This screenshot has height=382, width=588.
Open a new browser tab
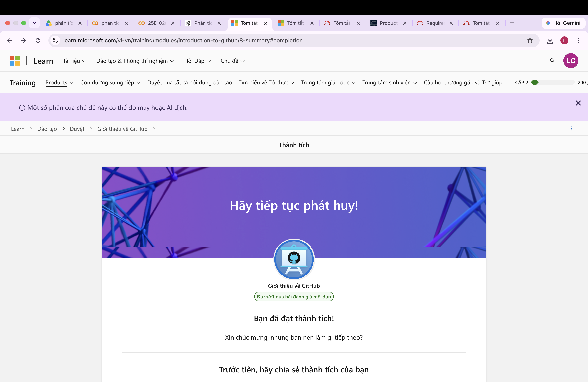(x=512, y=23)
